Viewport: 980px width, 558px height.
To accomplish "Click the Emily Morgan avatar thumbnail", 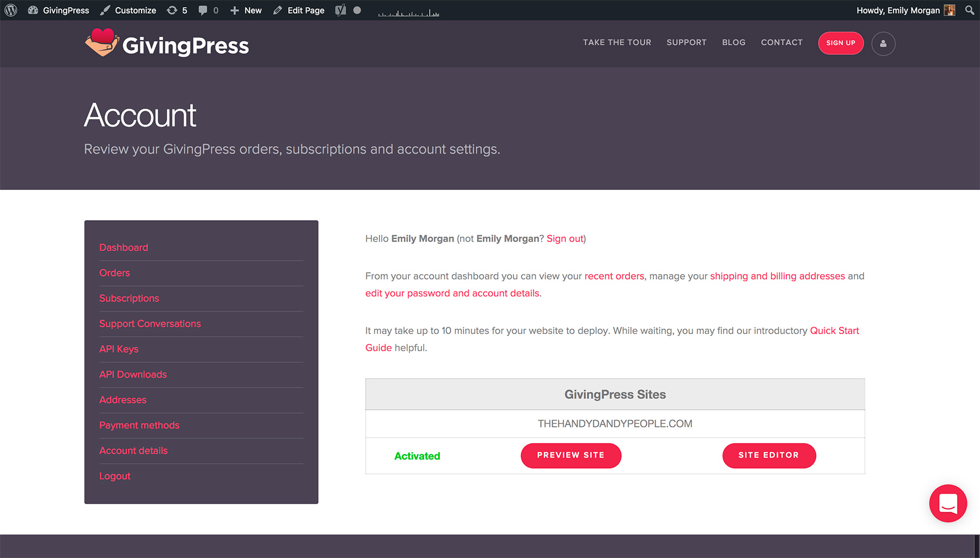I will pos(950,10).
